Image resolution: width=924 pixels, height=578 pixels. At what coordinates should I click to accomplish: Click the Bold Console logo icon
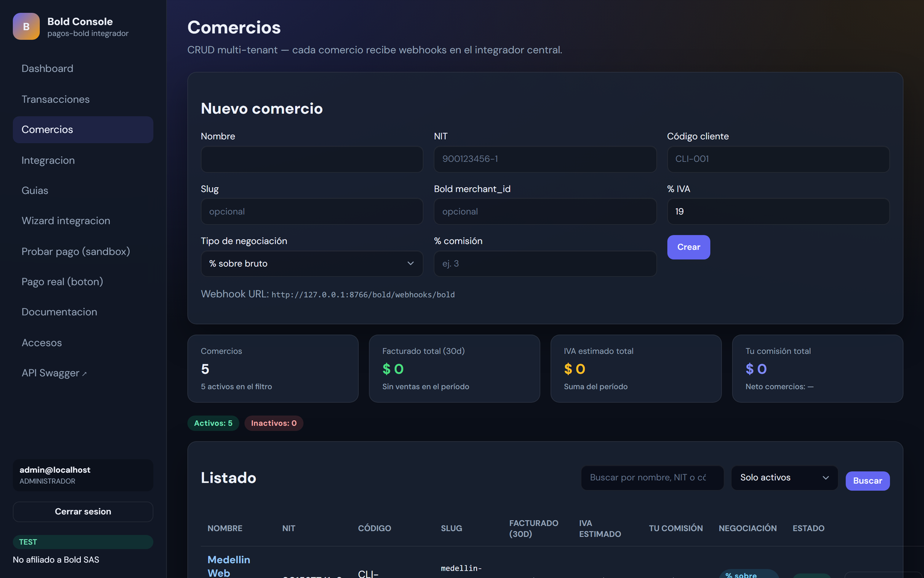(26, 27)
